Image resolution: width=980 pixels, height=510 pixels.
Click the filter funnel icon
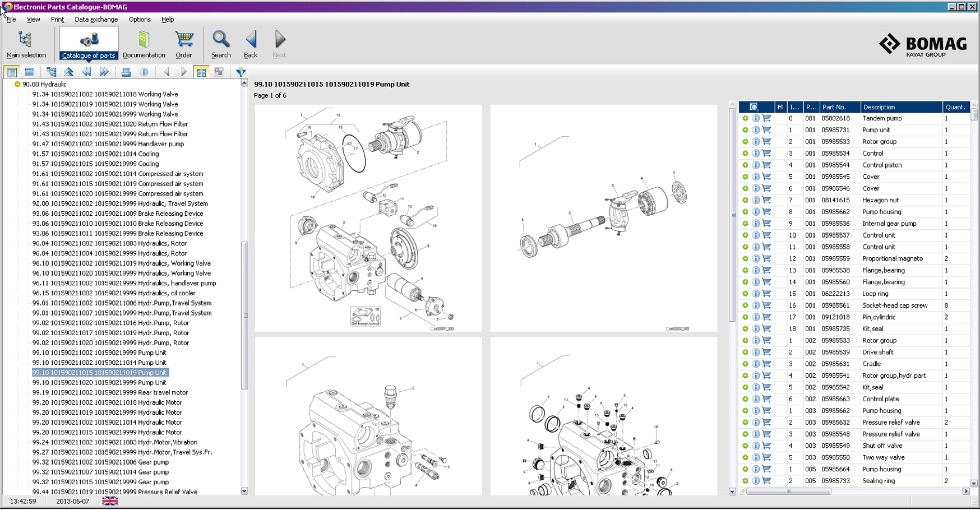click(241, 72)
